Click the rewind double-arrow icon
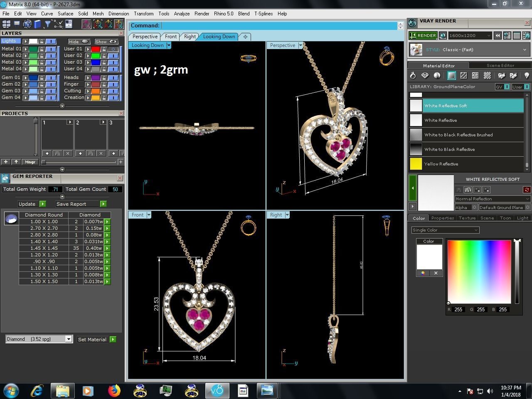The width and height of the screenshot is (532, 399). (x=498, y=36)
